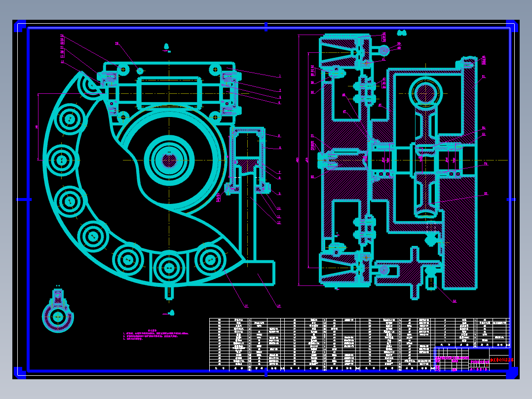Select part balloon number 16 label
This screenshot has width=532, height=399.
(279, 306)
